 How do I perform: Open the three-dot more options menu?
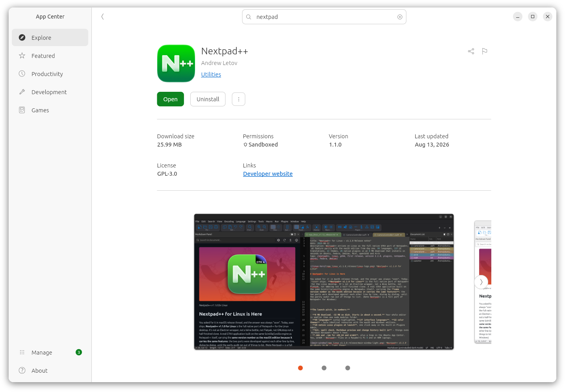click(x=238, y=99)
